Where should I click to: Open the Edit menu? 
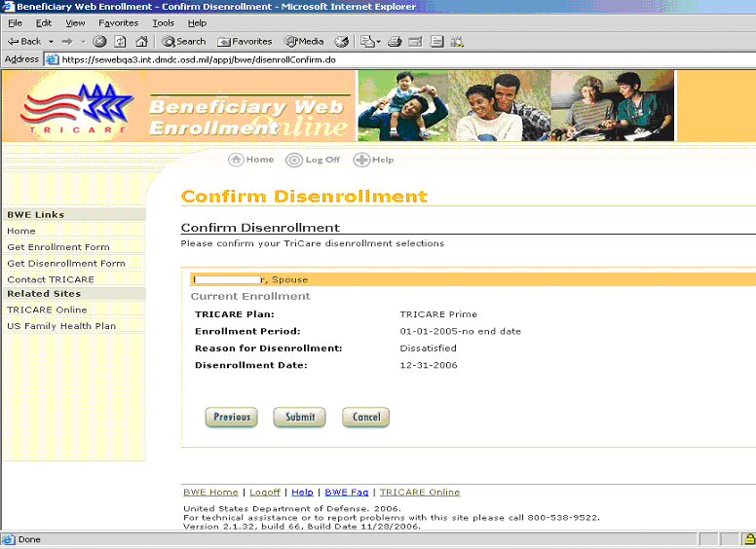pyautogui.click(x=44, y=23)
